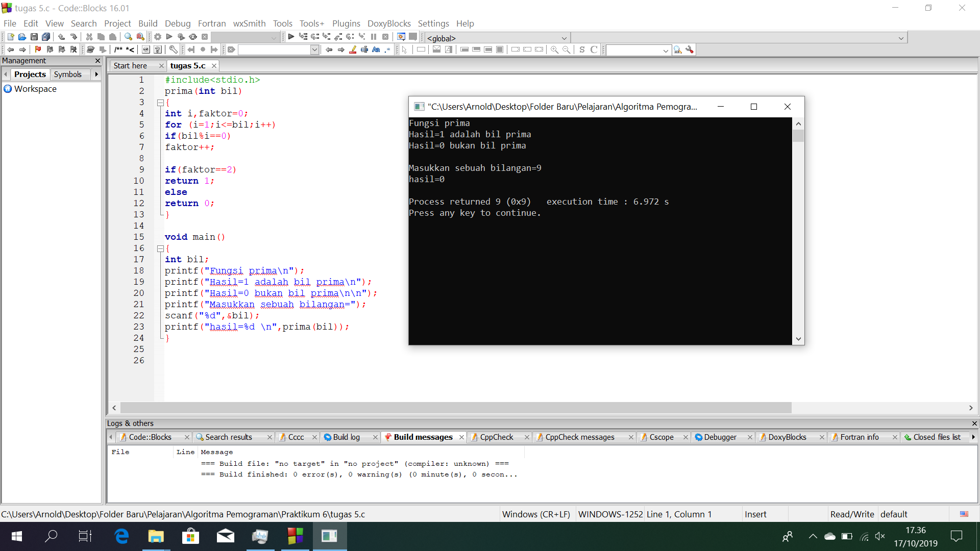The image size is (980, 551).
Task: Open the Plugins menu
Action: 346,23
